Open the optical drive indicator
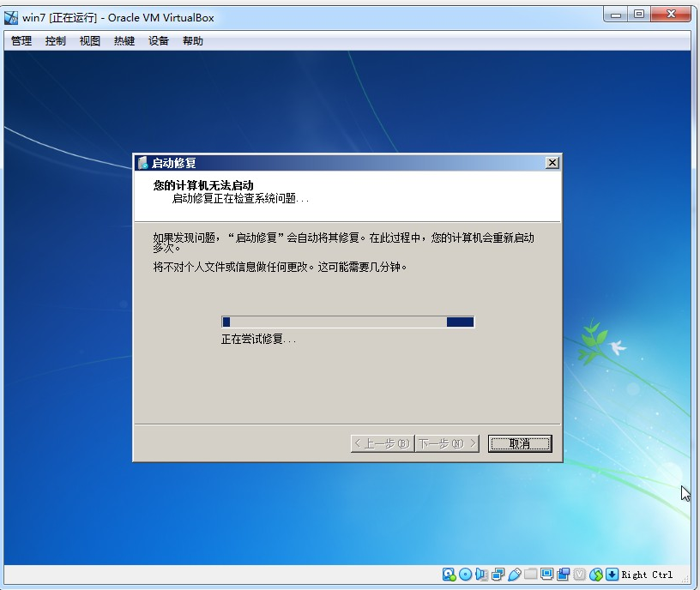 [x=465, y=575]
